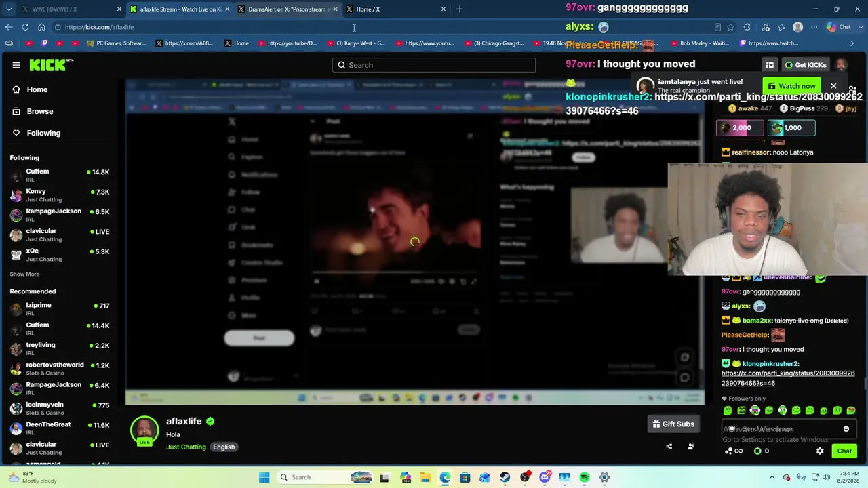Open Browse in the Kick sidebar
Image resolution: width=868 pixels, height=488 pixels.
click(x=40, y=111)
